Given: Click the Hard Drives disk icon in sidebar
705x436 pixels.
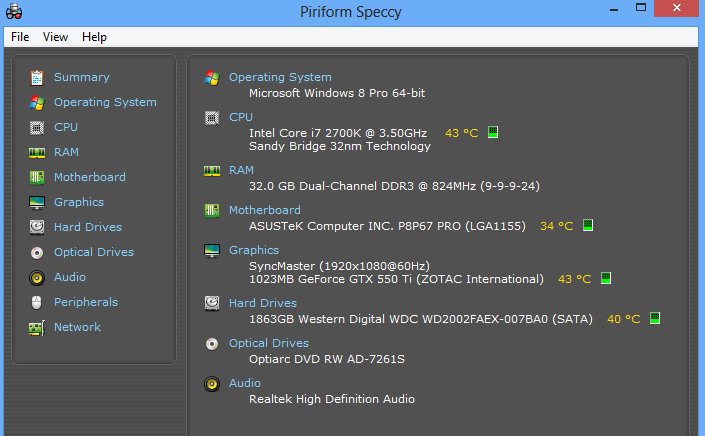Looking at the screenshot, I should tap(37, 227).
